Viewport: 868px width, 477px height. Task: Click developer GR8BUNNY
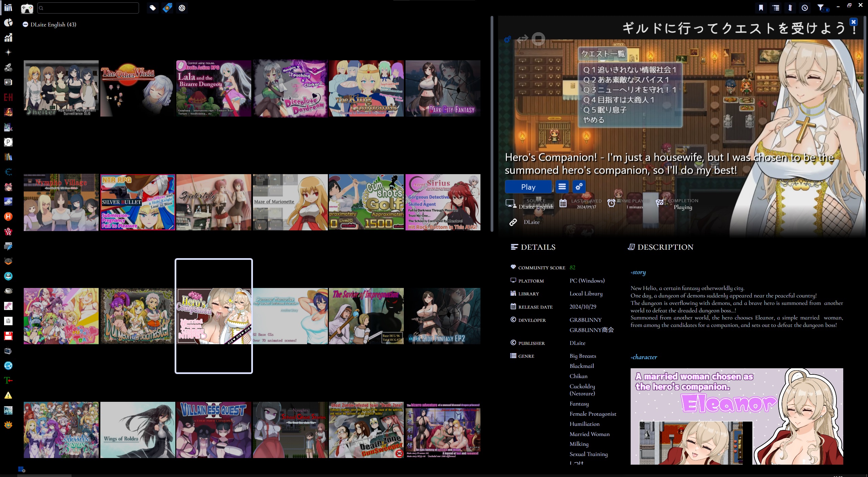coord(586,320)
